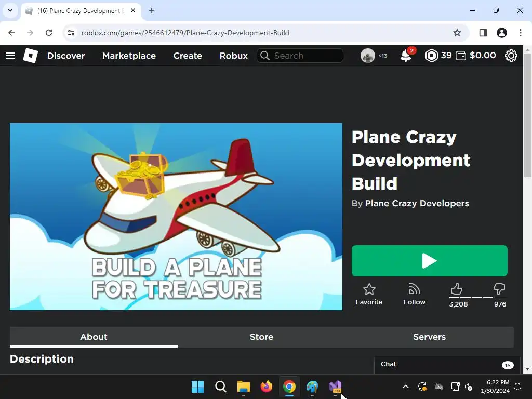Click in the Roblox Search field
The width and height of the screenshot is (532, 399).
point(300,56)
